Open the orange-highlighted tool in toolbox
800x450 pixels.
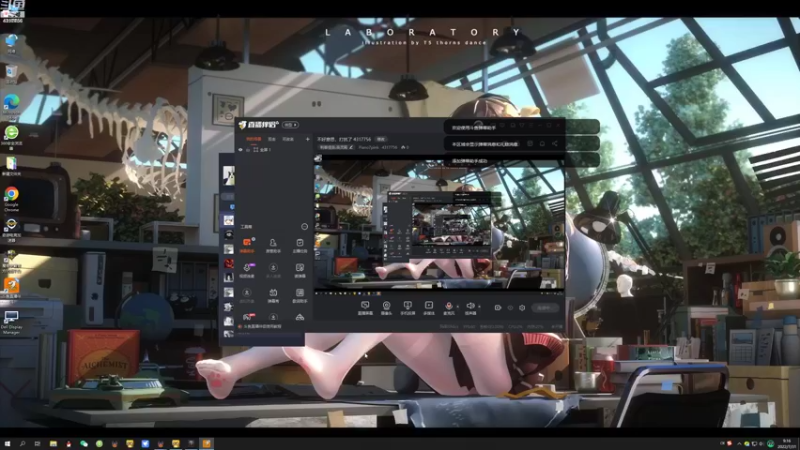pos(247,245)
